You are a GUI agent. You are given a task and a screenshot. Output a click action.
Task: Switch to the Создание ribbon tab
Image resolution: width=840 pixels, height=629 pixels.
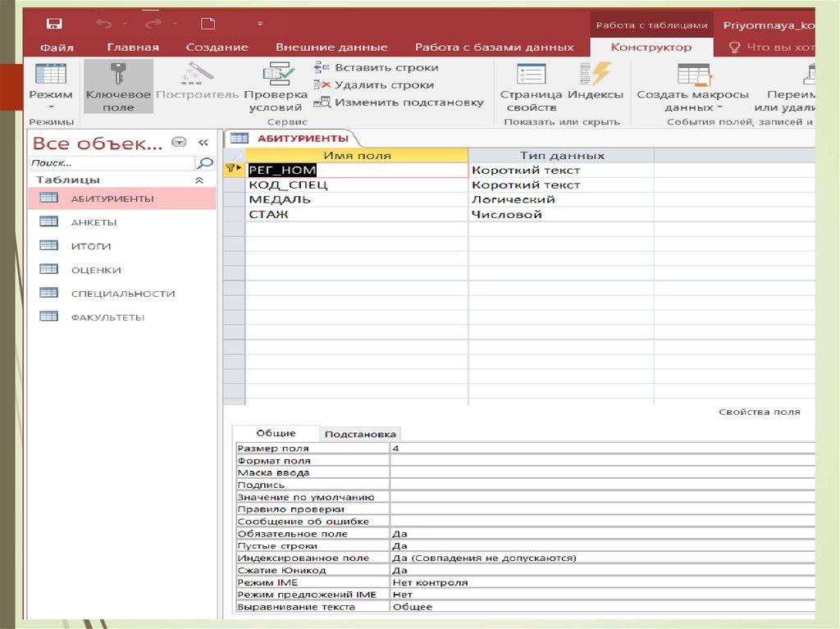point(217,48)
